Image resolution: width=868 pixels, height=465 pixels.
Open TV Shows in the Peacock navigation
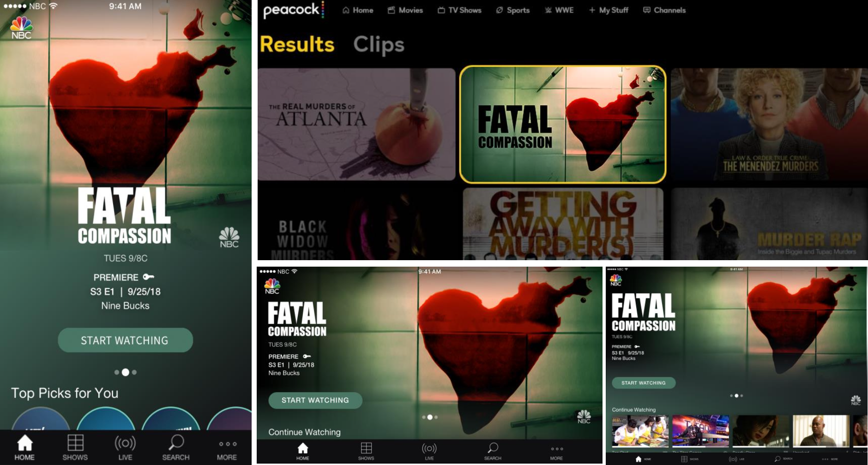(x=459, y=10)
